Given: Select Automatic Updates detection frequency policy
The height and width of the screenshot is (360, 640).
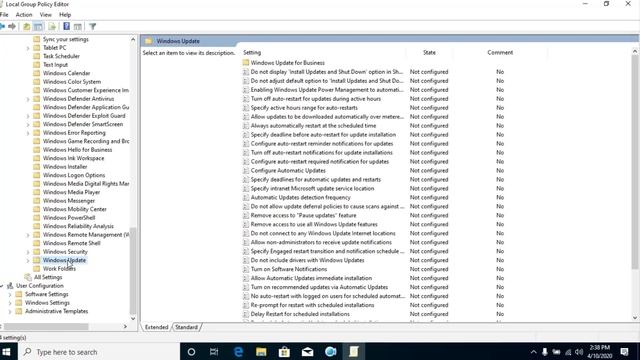Looking at the screenshot, I should click(300, 198).
